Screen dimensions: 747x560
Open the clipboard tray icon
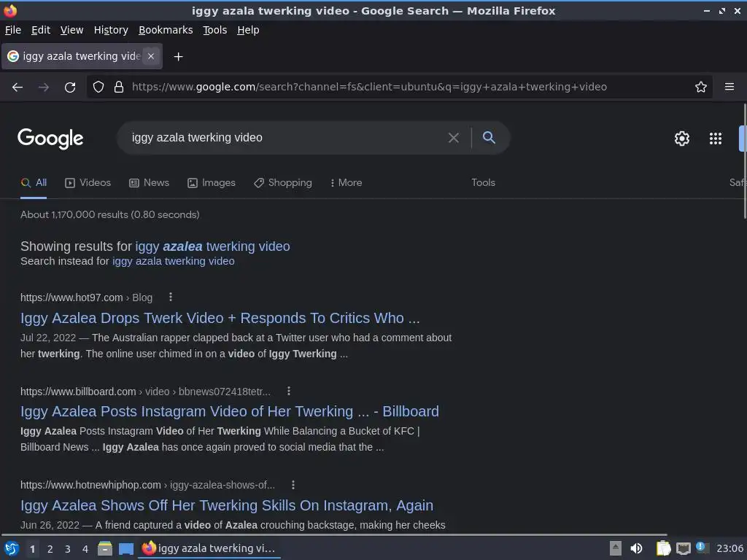(x=663, y=548)
